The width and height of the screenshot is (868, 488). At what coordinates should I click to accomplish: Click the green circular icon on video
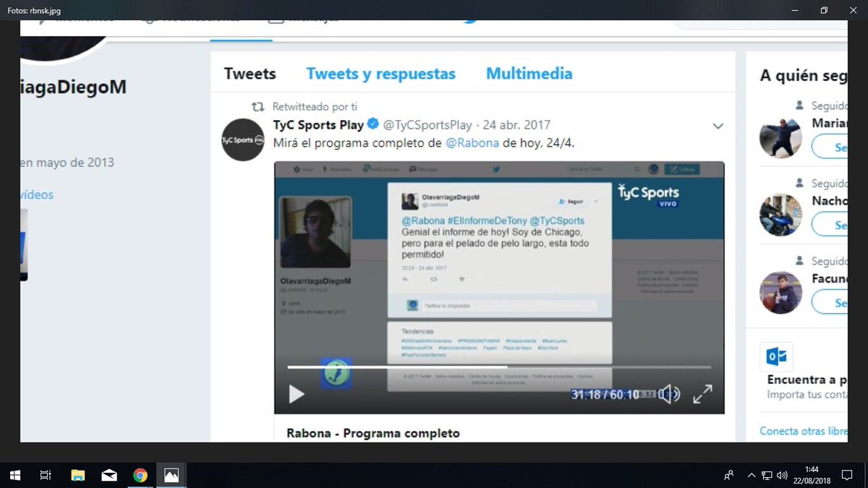(336, 374)
